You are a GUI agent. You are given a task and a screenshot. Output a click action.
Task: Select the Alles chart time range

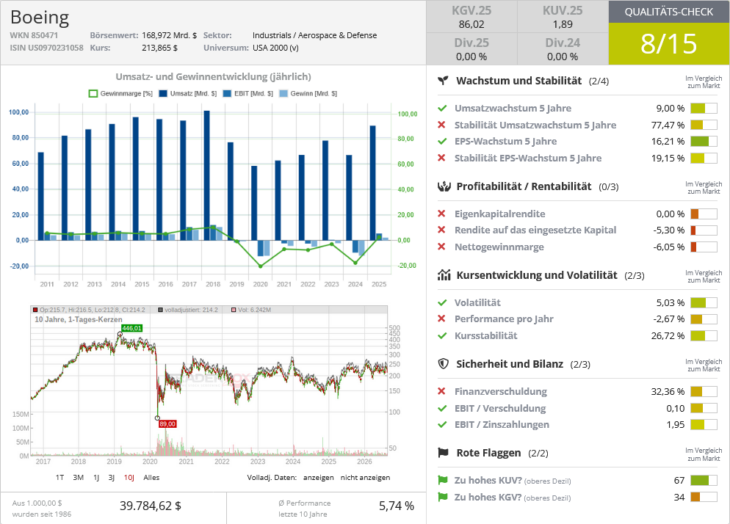[151, 477]
